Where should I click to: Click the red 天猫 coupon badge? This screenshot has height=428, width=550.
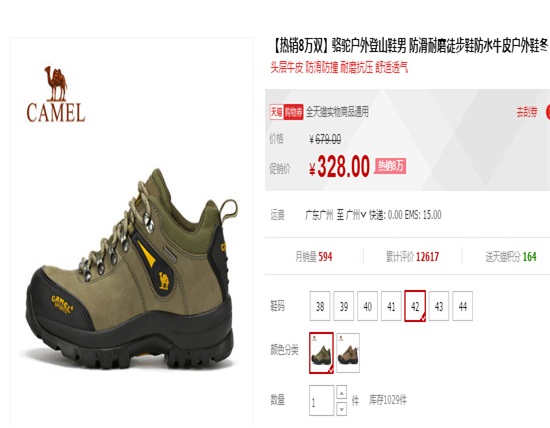tap(276, 112)
